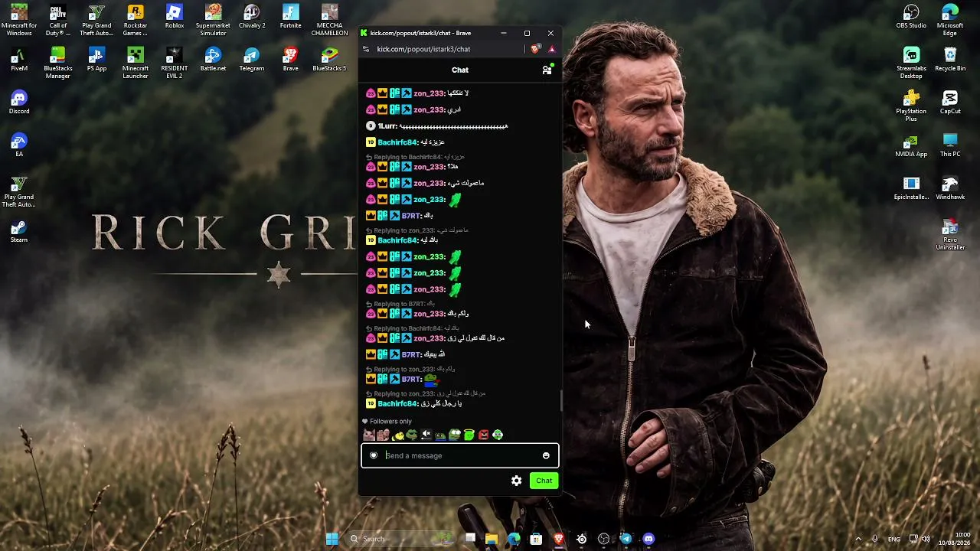980x551 pixels.
Task: Open RESIDENT EVIL 2 desktop shortcut
Action: 175,63
